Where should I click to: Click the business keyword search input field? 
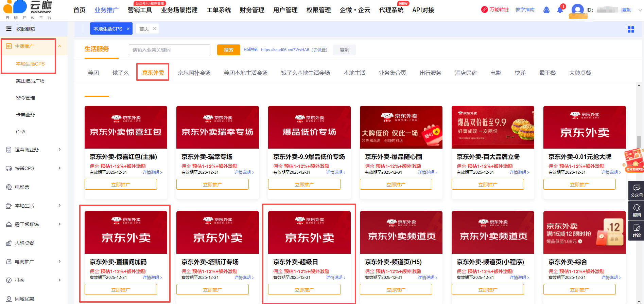point(169,50)
